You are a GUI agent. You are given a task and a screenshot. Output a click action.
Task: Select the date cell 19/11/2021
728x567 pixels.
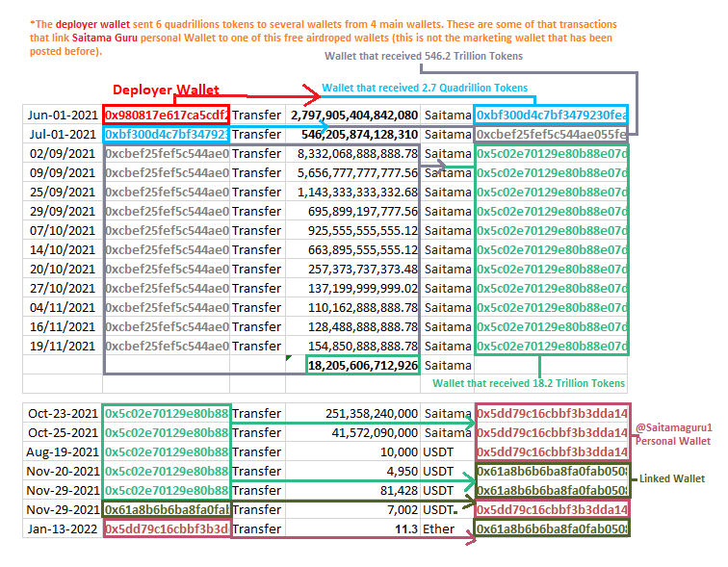tap(63, 347)
